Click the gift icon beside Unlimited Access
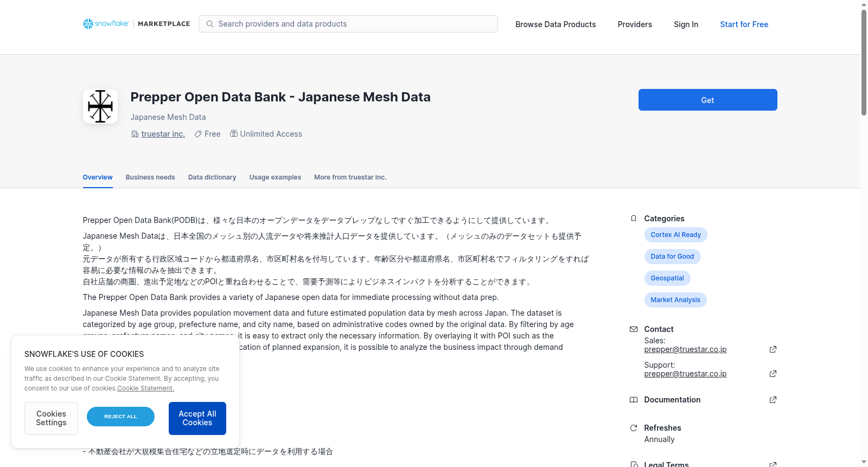868x467 pixels. tap(234, 133)
